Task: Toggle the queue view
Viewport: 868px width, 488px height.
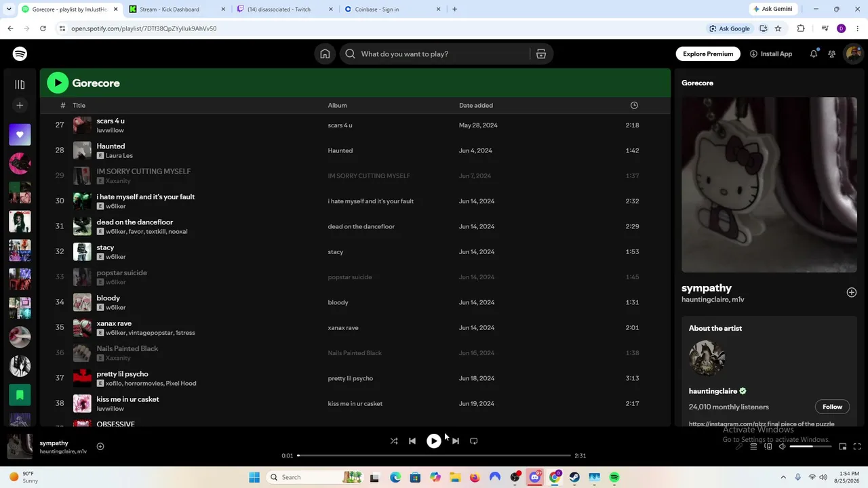Action: 753,447
